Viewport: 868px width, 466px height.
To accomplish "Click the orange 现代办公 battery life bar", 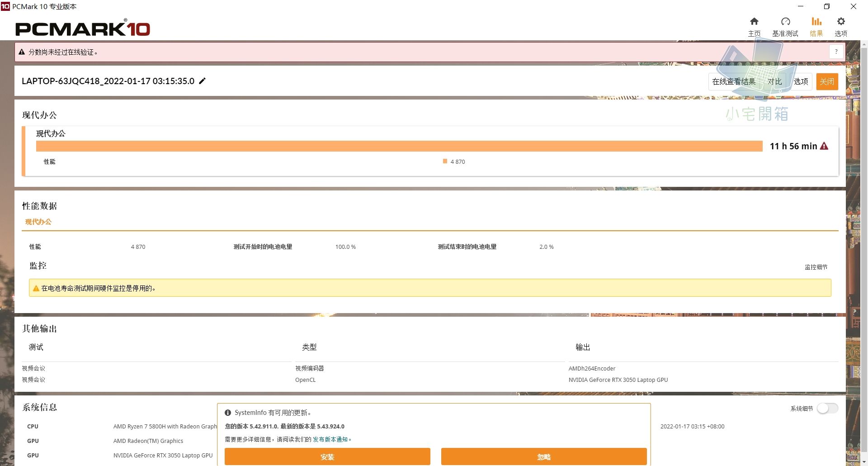I will (399, 146).
